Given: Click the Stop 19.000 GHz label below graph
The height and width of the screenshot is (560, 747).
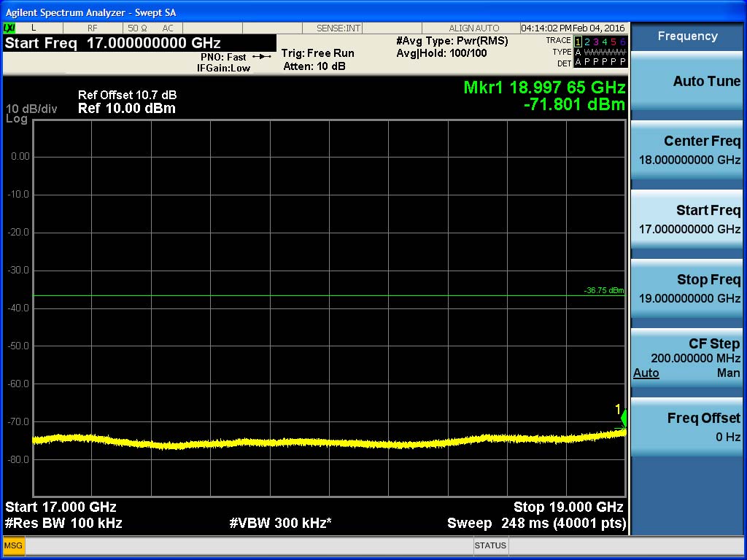Looking at the screenshot, I should click(x=568, y=507).
